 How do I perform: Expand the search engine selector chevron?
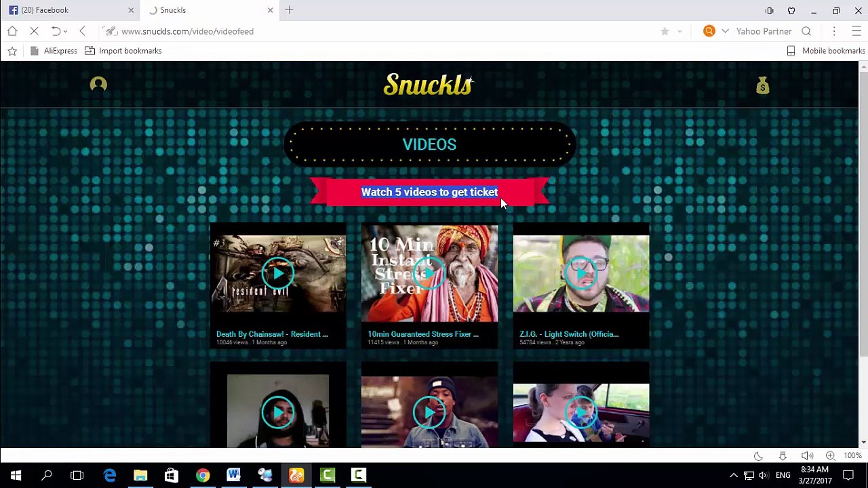tap(725, 31)
